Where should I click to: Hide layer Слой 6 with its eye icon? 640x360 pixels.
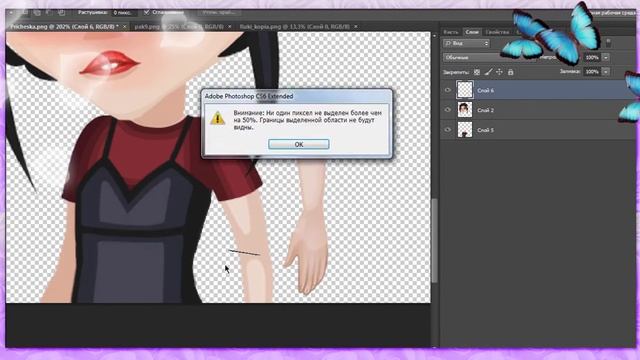tap(448, 90)
